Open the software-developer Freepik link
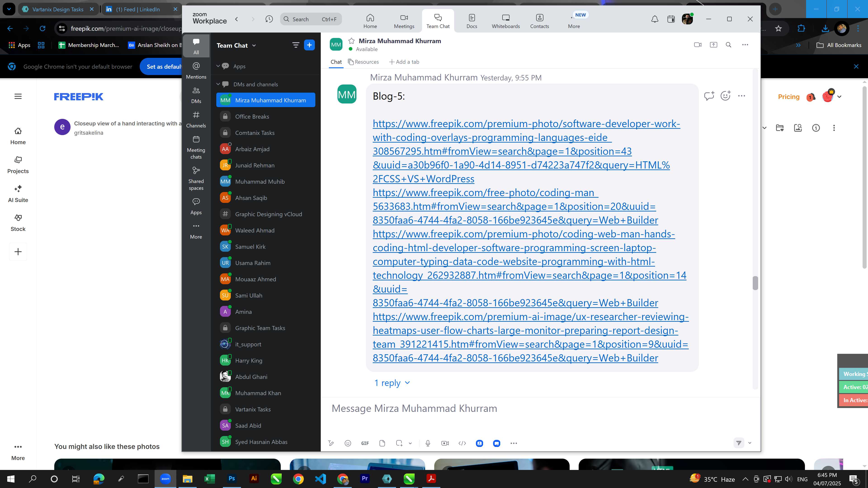This screenshot has height=488, width=868. (x=526, y=151)
